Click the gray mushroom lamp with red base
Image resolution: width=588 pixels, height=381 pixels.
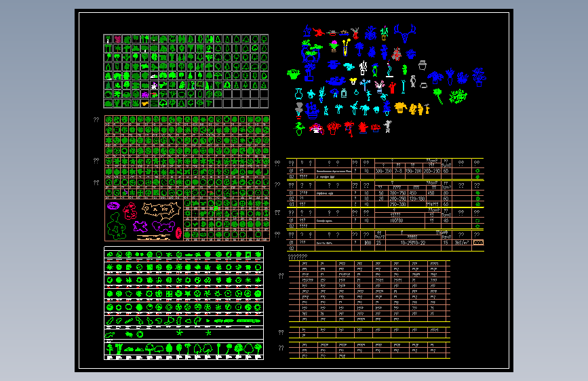pyautogui.click(x=299, y=111)
